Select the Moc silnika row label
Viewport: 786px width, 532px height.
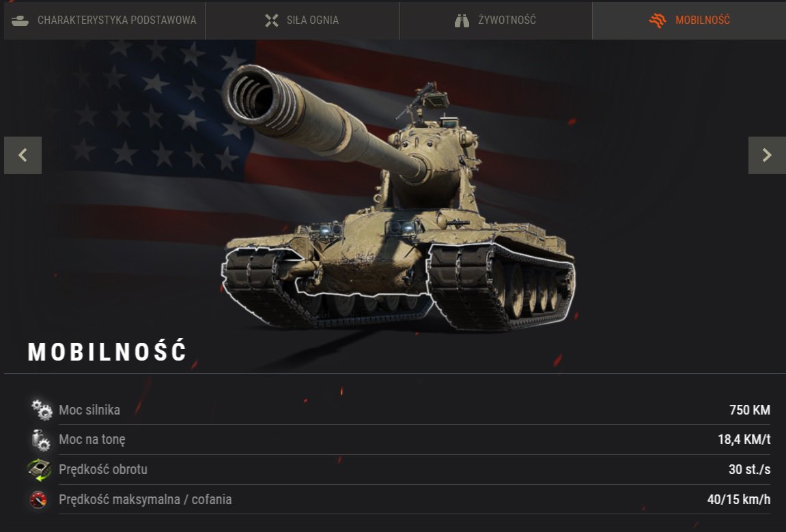coord(89,410)
